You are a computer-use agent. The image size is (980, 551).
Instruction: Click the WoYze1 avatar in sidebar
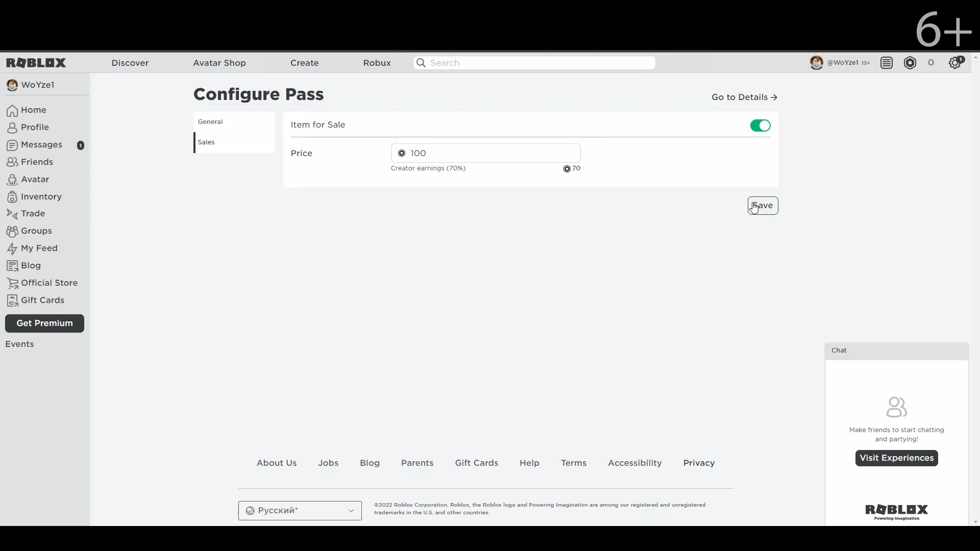coord(12,85)
